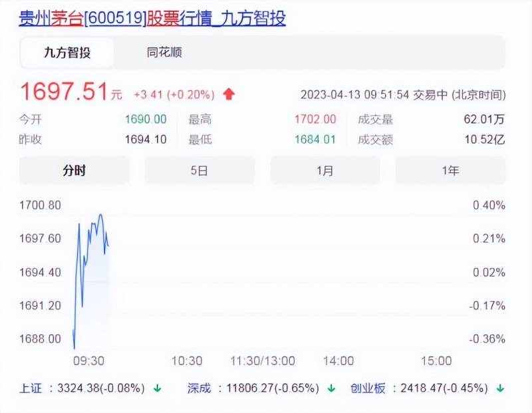Switch chart to the 5日 tab
The width and height of the screenshot is (532, 413).
199,170
